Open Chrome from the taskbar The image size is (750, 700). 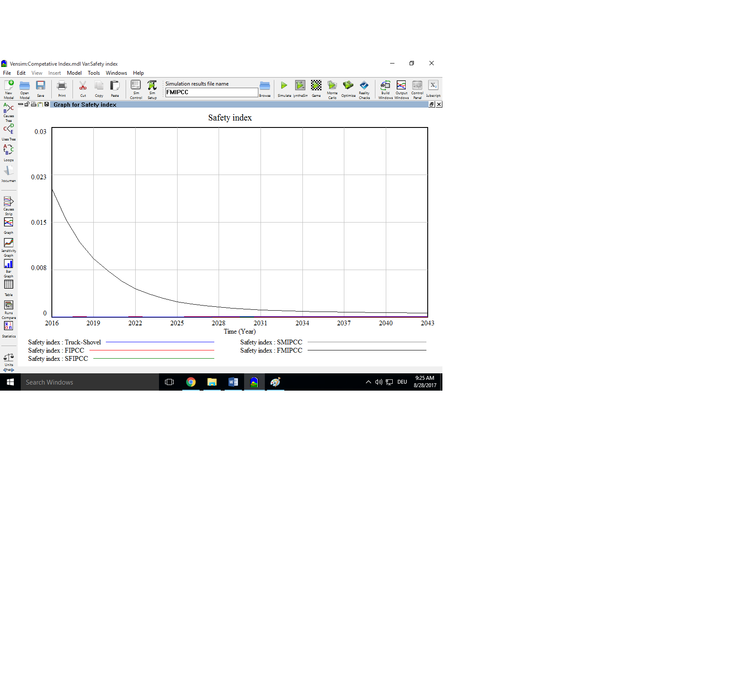191,382
